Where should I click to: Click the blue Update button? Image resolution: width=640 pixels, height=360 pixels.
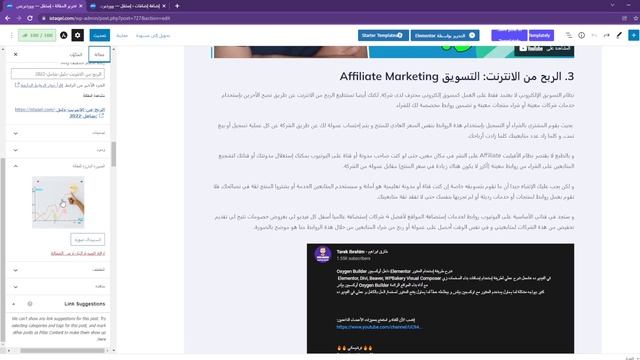pos(100,36)
